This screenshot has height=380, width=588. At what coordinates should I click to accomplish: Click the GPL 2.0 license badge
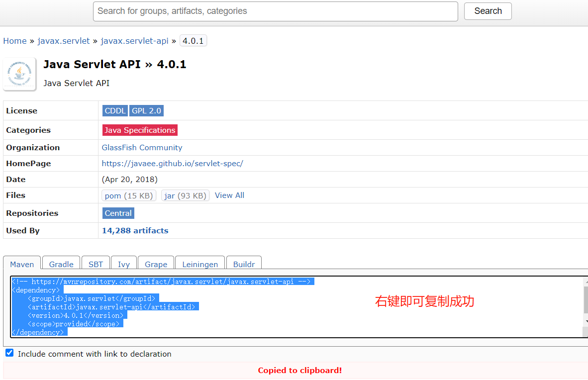(x=146, y=110)
